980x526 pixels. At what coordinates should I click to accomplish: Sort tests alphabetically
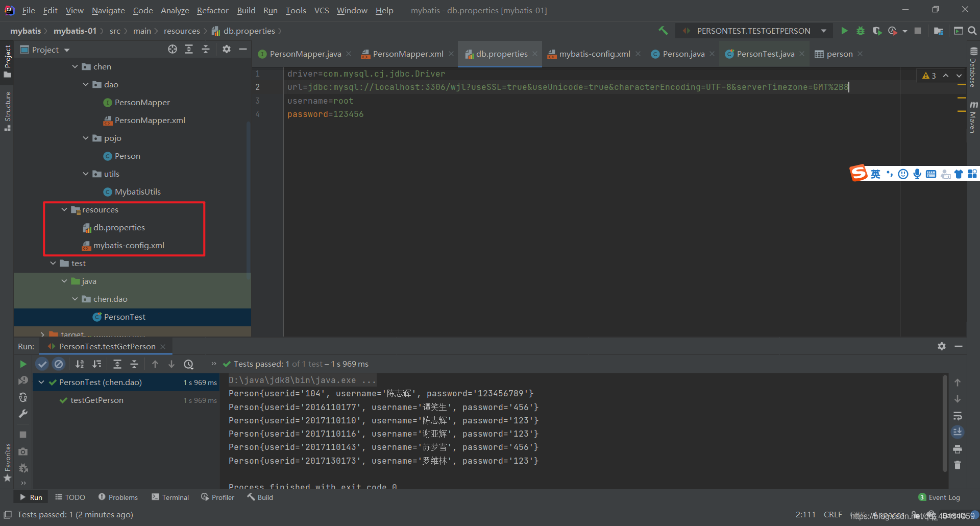[80, 364]
